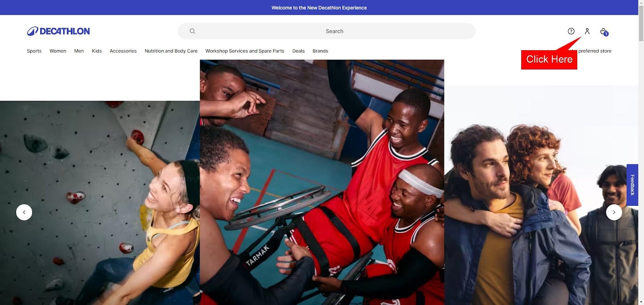Open the Men menu
This screenshot has height=305, width=644.
click(x=79, y=51)
